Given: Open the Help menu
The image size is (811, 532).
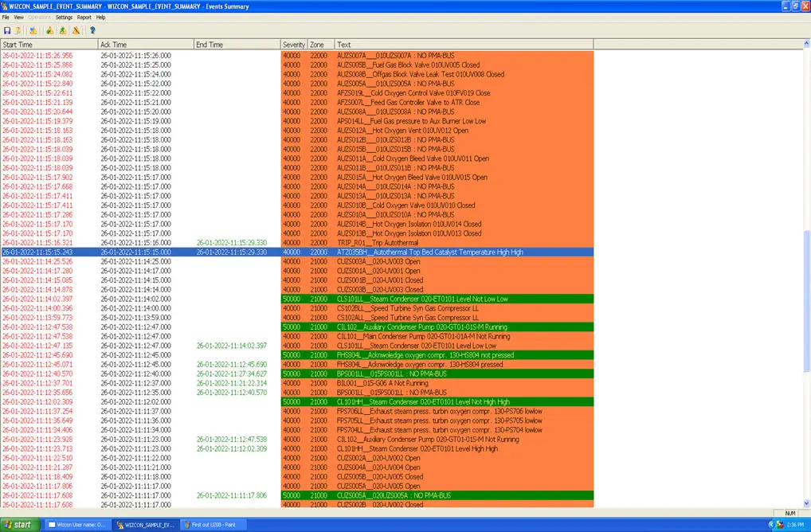Looking at the screenshot, I should pos(100,17).
